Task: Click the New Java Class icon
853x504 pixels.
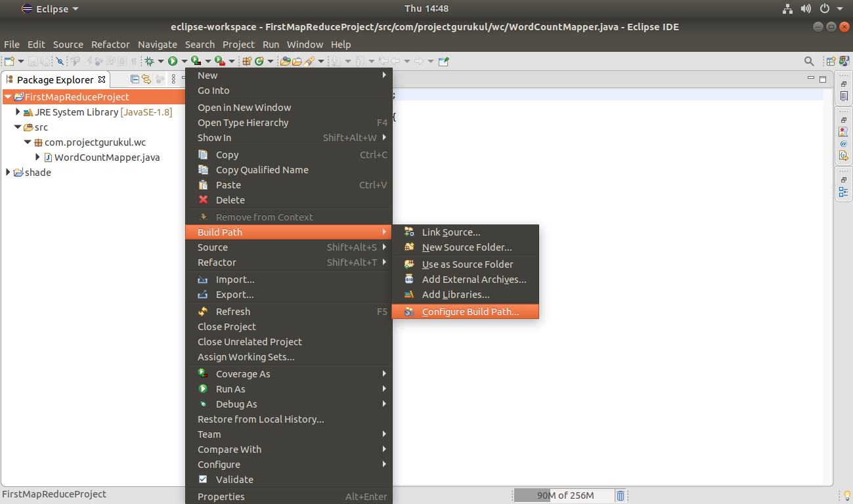Action: point(259,61)
